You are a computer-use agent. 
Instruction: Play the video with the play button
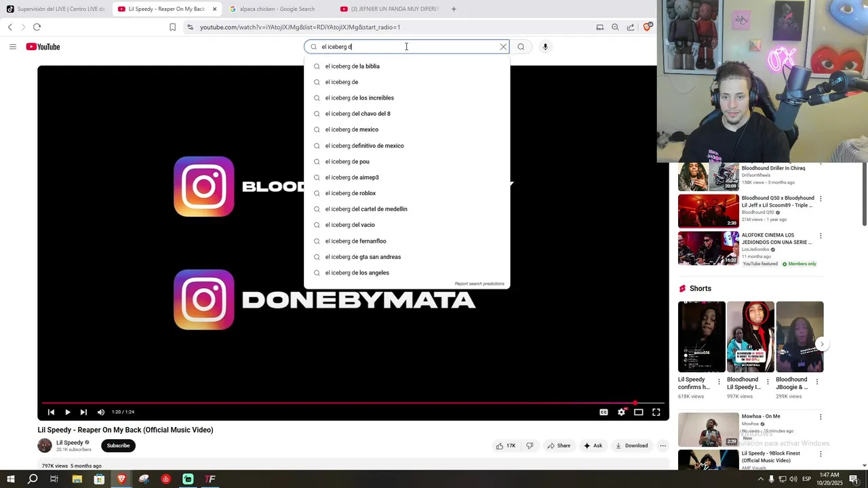point(67,412)
